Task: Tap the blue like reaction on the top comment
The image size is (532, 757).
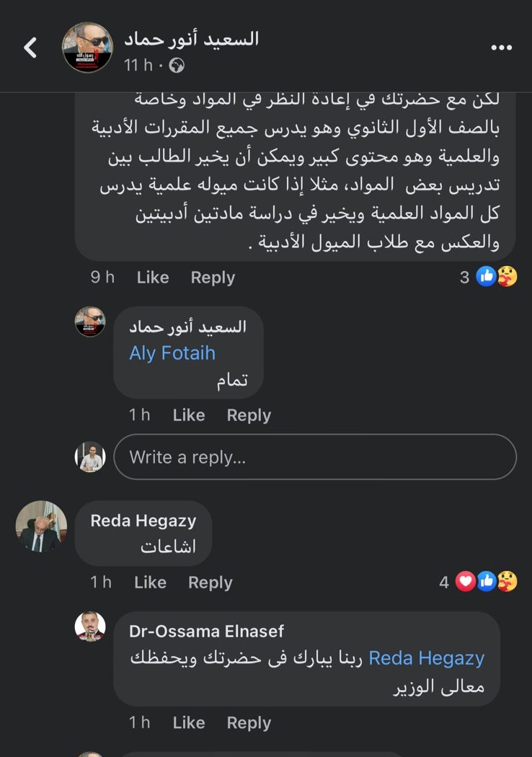Action: [487, 277]
